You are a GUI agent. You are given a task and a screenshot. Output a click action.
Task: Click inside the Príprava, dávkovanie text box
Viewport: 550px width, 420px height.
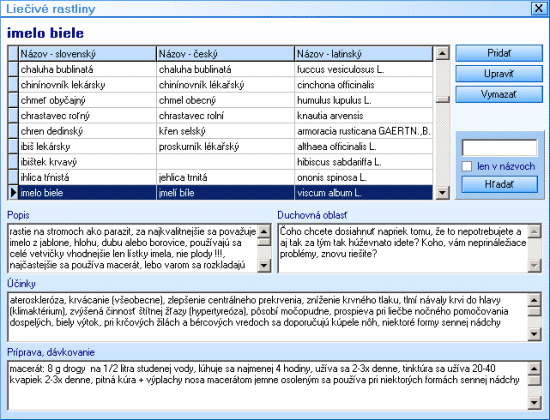(x=268, y=385)
